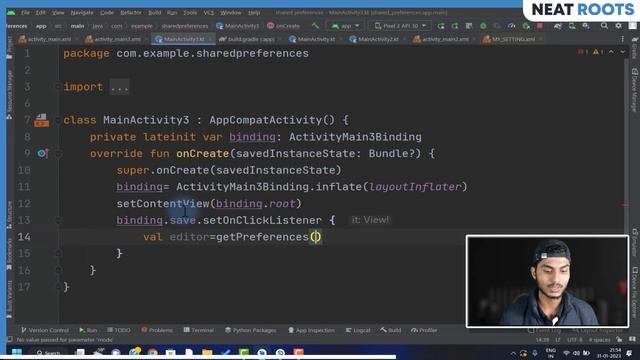Click the taskbar Wi-Fi icon
640x360 pixels.
click(x=566, y=353)
